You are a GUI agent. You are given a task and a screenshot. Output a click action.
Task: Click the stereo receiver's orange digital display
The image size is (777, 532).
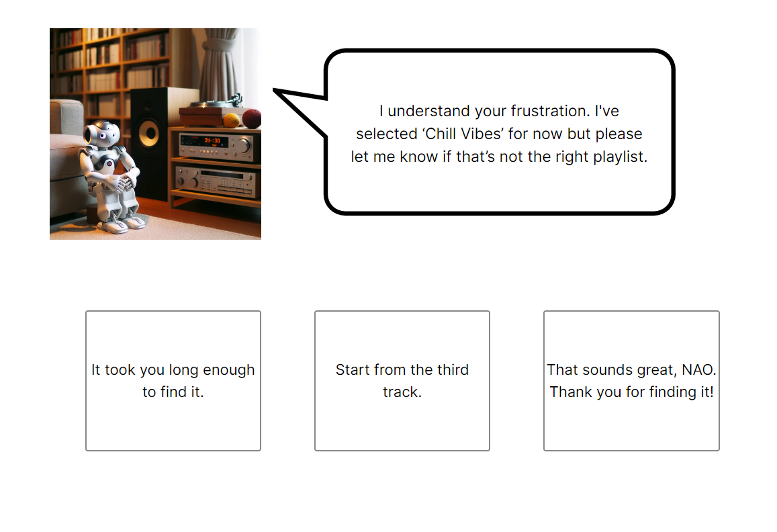click(x=204, y=141)
